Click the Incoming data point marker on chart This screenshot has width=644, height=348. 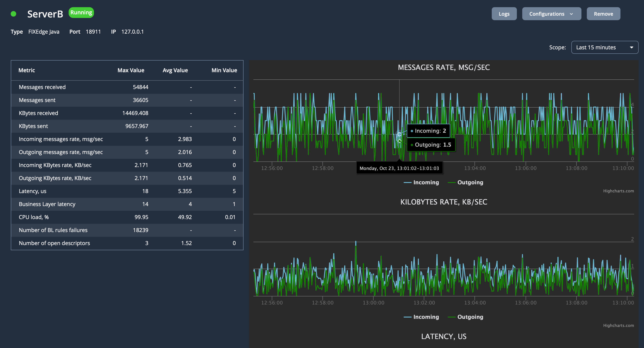[x=400, y=134]
